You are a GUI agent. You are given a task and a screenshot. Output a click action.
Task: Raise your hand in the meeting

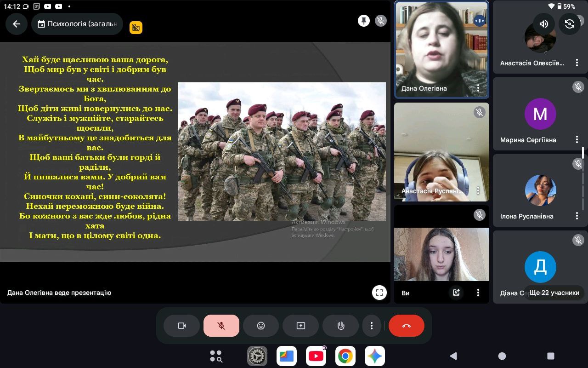pyautogui.click(x=341, y=326)
